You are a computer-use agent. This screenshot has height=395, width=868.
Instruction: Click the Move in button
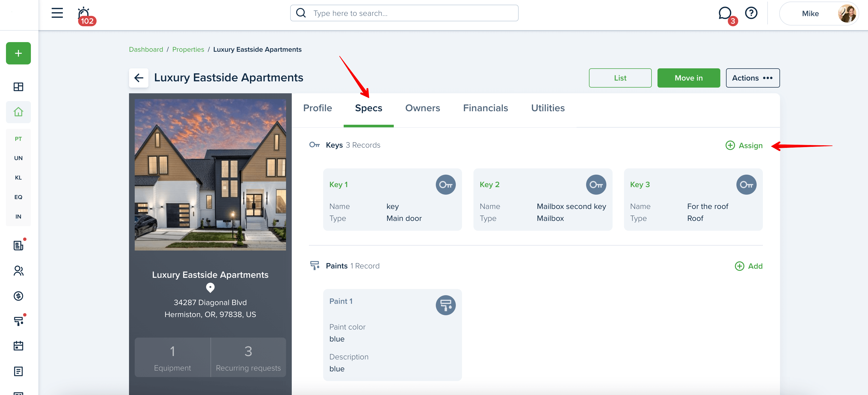point(688,78)
